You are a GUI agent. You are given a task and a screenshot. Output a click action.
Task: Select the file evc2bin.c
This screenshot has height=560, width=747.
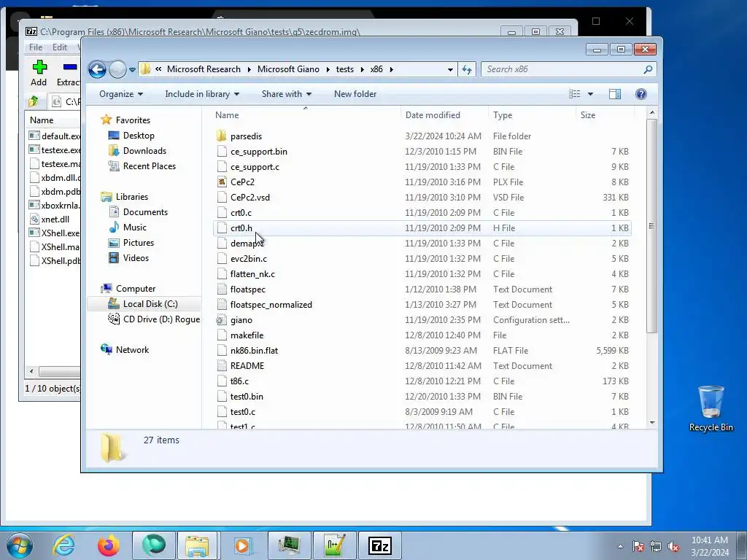248,259
